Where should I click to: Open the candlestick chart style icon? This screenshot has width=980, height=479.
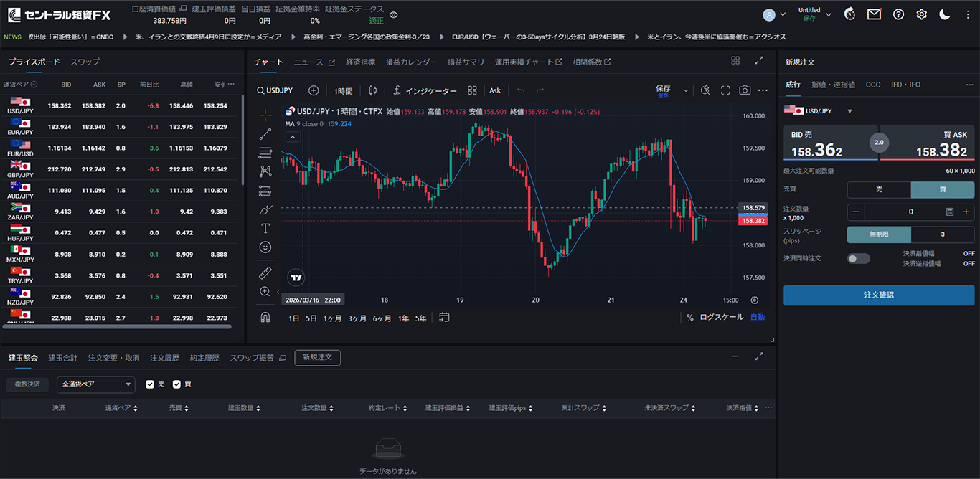372,90
